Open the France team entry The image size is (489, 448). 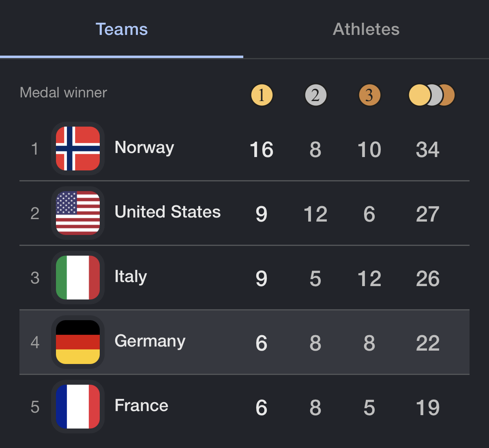(x=141, y=406)
